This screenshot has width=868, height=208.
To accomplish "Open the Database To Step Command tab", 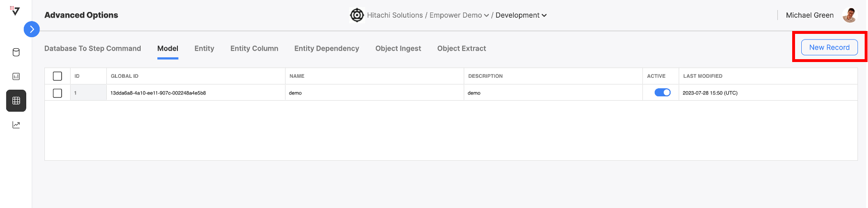I will pyautogui.click(x=93, y=49).
